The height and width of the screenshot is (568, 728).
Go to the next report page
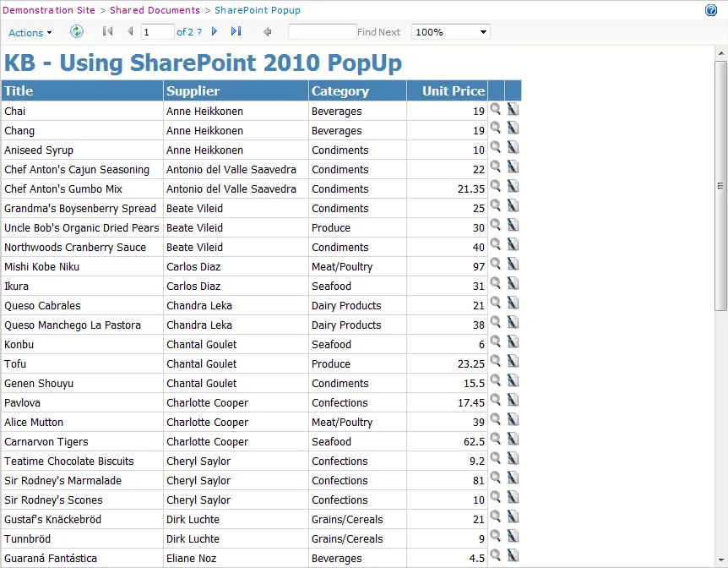click(x=214, y=31)
